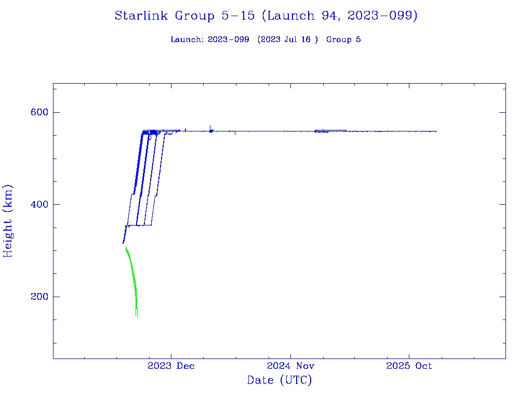Click the "Height (km)" y-axis label
532x399 pixels.
(x=8, y=221)
